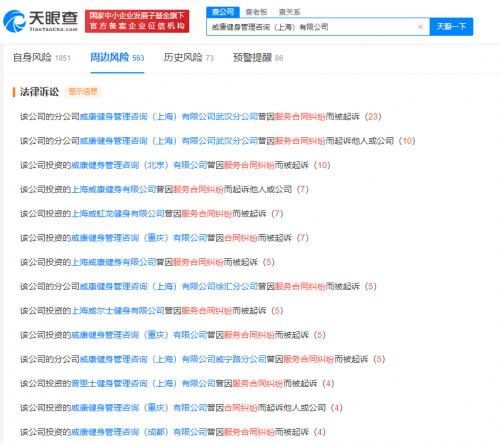Click 服务合同纠纷 in the 成都 company row
500x444 pixels.
point(249,432)
